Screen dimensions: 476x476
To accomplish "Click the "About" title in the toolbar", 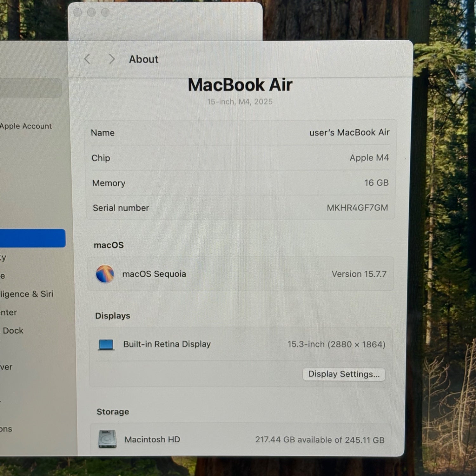I will (x=143, y=59).
